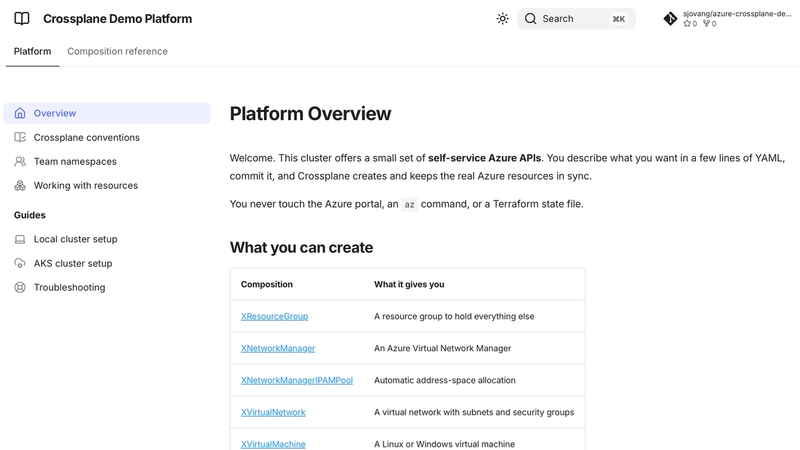This screenshot has height=450, width=800.
Task: Open Crossplane conventions page
Action: coord(87,137)
